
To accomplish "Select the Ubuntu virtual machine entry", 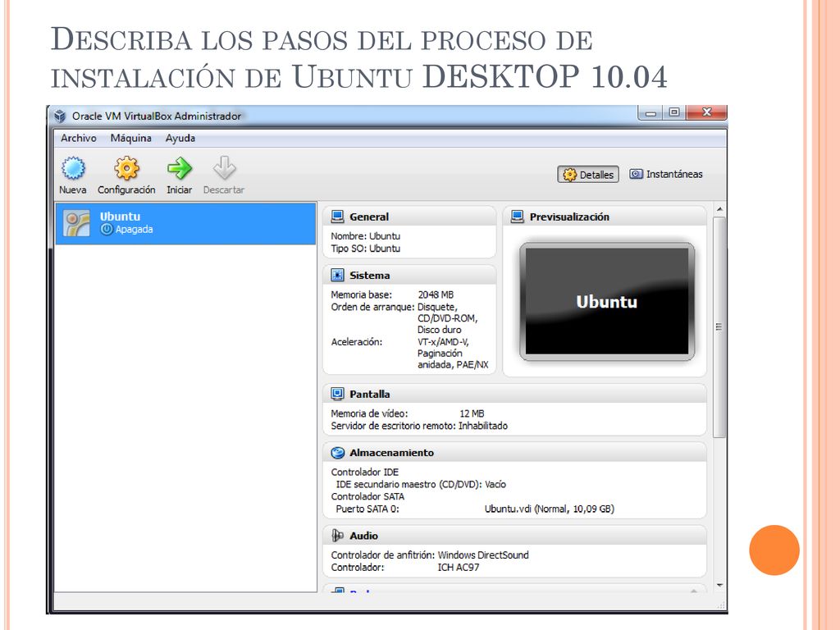I will click(x=186, y=223).
